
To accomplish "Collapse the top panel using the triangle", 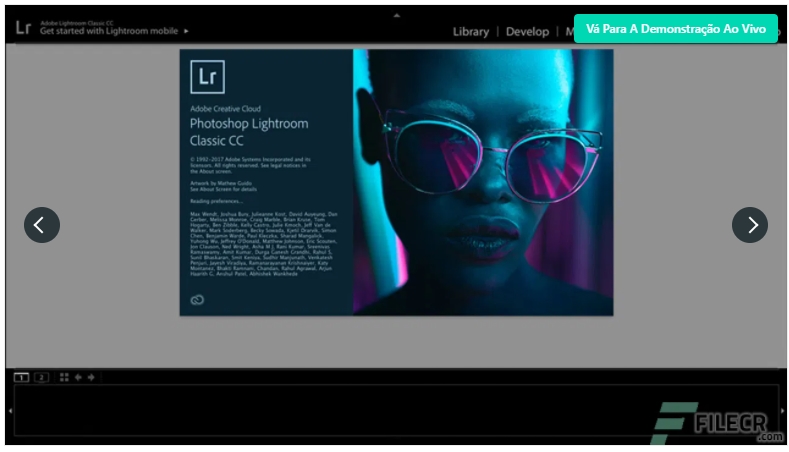I will 397,15.
